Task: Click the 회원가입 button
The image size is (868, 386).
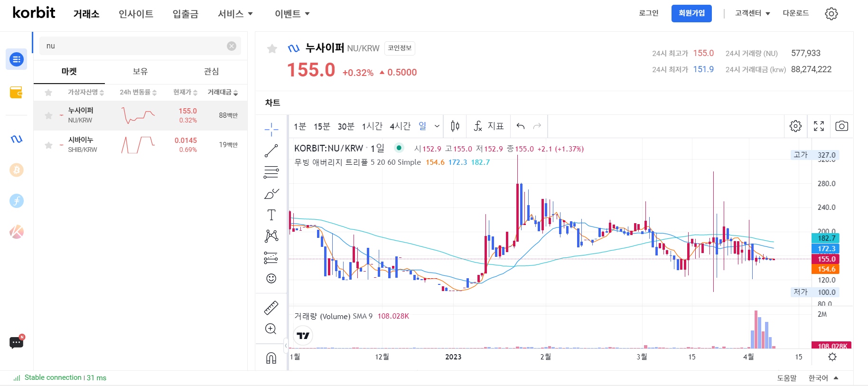Action: tap(691, 13)
